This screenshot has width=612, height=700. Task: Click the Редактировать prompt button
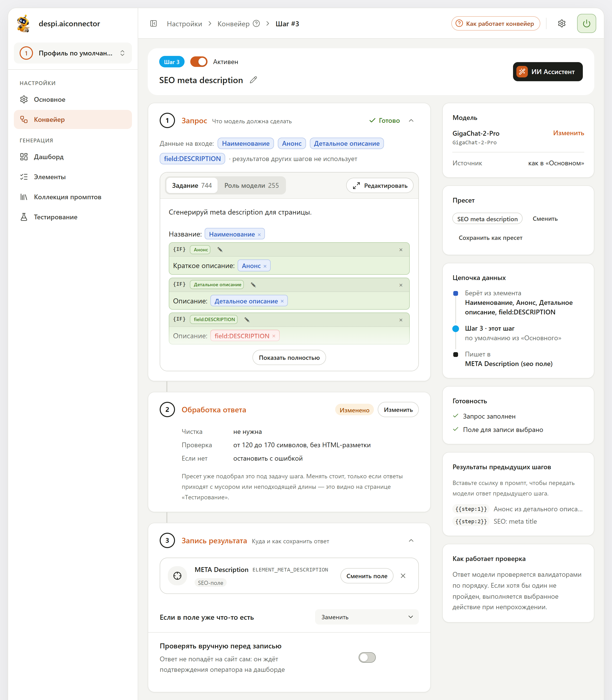point(380,186)
